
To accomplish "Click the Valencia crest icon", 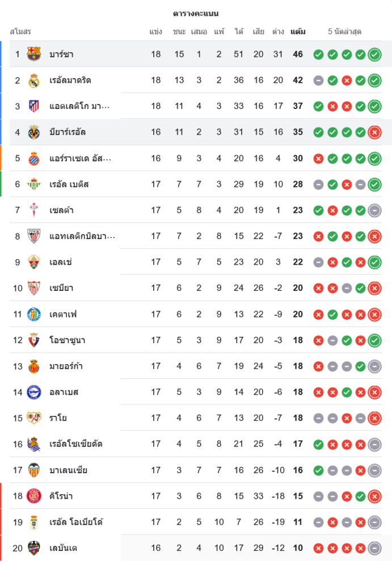I will pyautogui.click(x=34, y=470).
